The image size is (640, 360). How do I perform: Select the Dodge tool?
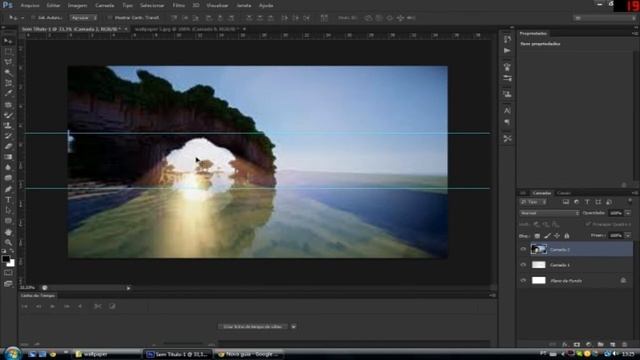(8, 178)
